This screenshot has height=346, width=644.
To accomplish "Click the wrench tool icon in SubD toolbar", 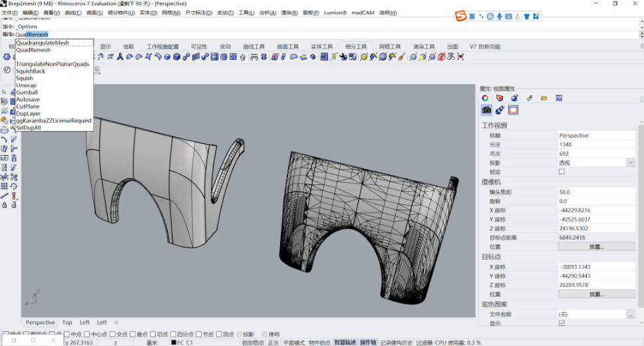I will [343, 57].
